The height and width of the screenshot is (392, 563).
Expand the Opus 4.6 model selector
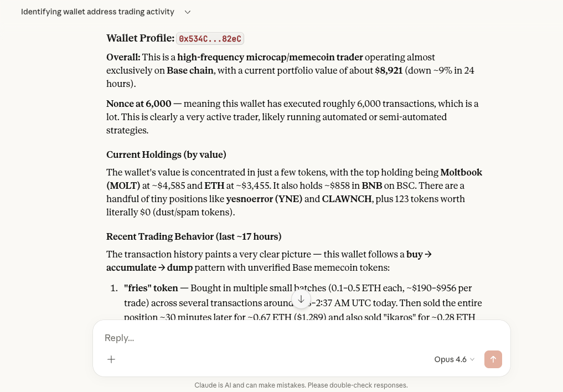click(x=454, y=359)
